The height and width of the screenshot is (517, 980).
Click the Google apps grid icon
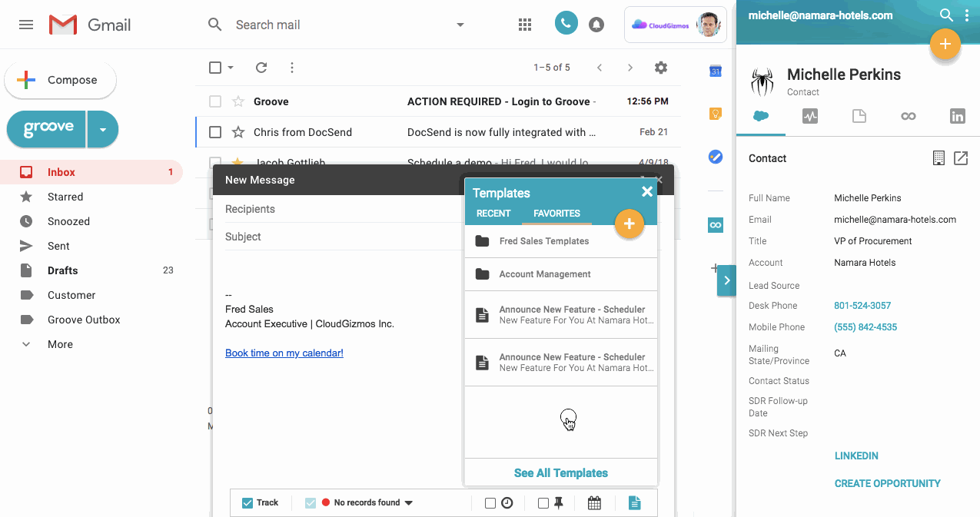[525, 25]
